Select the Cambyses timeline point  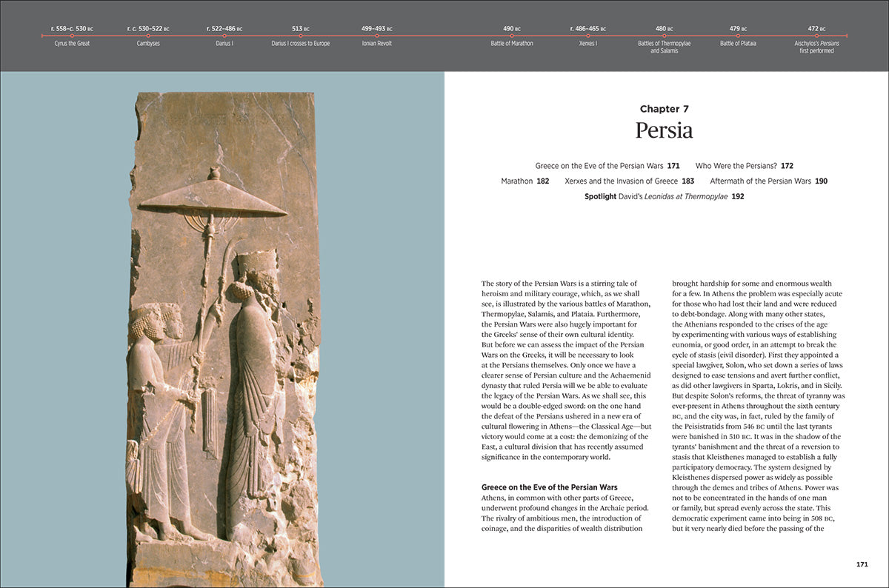coord(148,36)
